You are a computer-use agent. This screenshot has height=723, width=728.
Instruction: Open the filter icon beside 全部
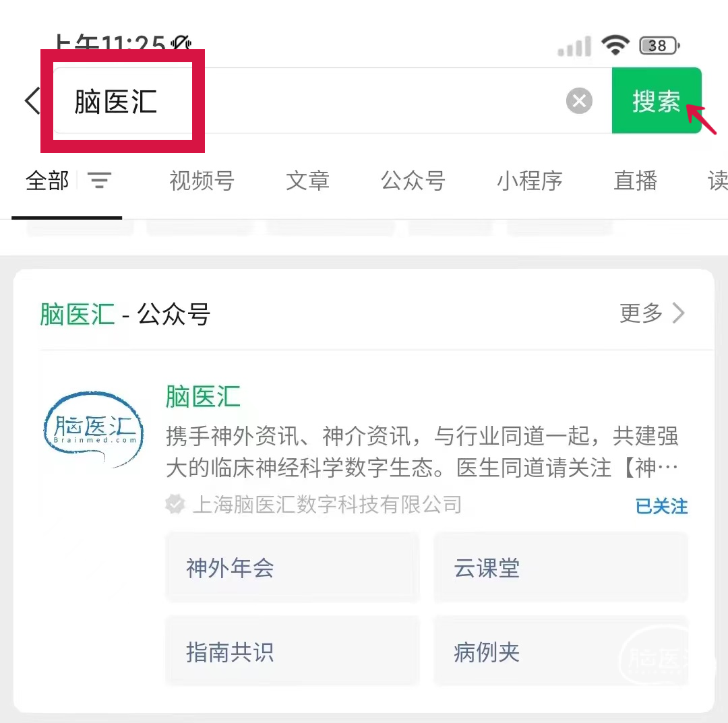point(99,181)
